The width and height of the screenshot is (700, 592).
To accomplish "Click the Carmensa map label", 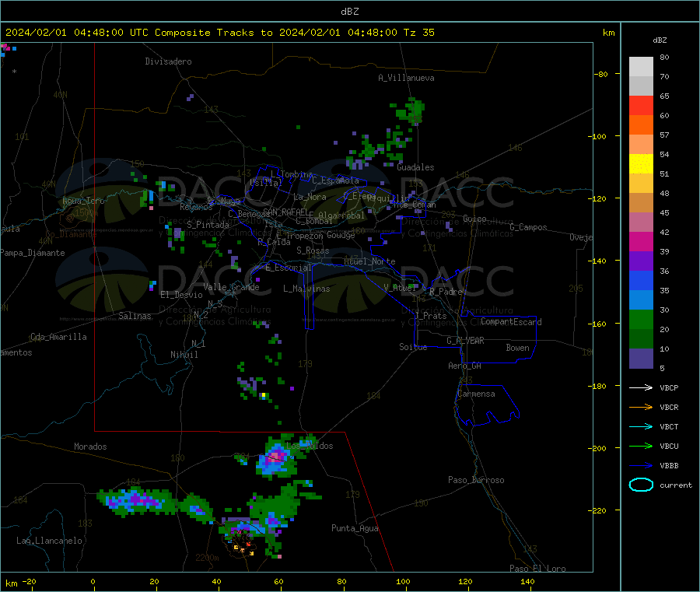I will tap(476, 394).
